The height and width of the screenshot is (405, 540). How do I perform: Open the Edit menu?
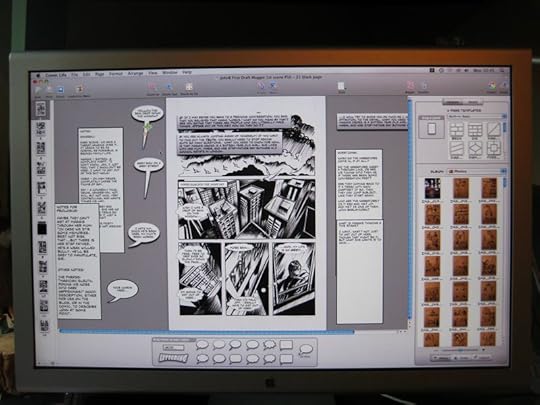coord(86,74)
